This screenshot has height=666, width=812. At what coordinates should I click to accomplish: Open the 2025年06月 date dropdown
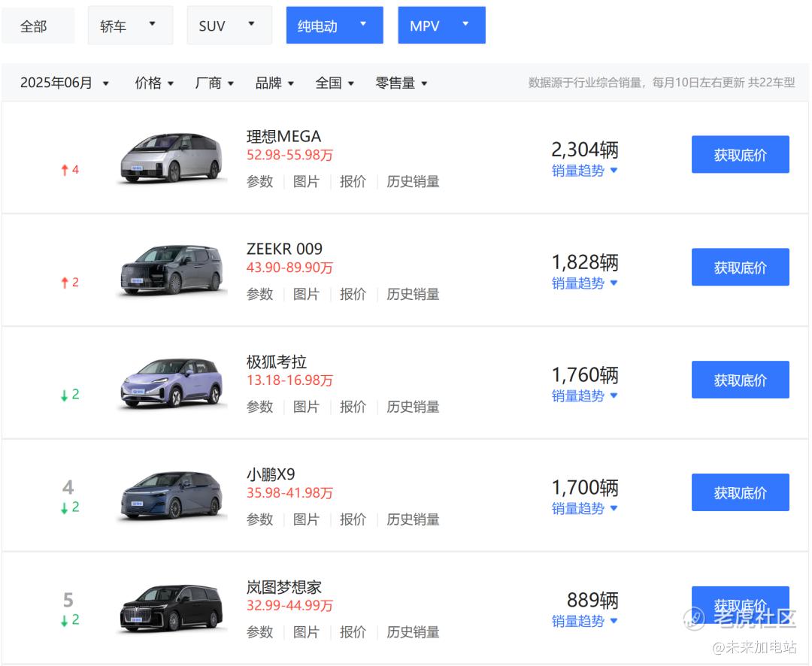[x=64, y=83]
